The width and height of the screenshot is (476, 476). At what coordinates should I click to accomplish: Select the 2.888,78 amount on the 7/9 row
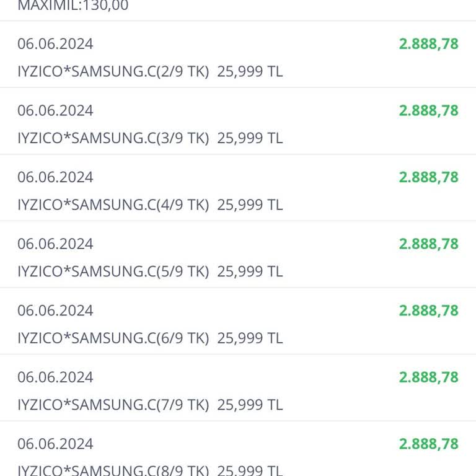[x=428, y=377]
